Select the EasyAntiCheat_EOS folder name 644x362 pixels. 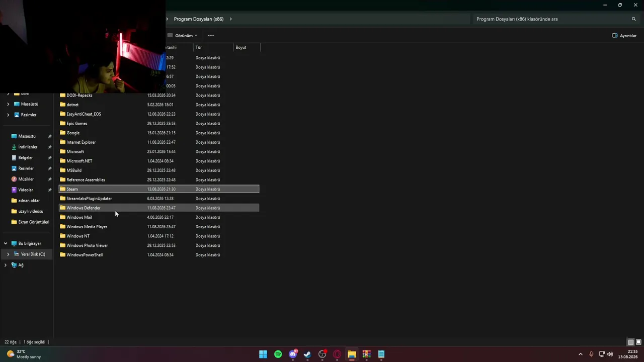point(84,114)
